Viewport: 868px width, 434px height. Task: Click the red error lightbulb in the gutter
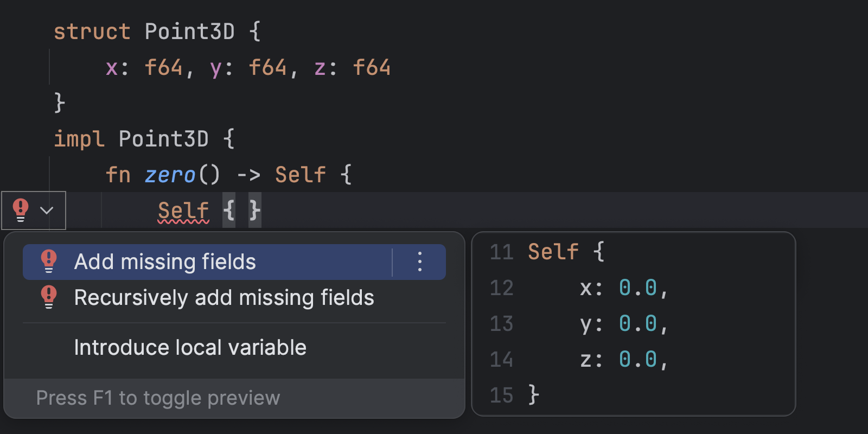tap(20, 210)
